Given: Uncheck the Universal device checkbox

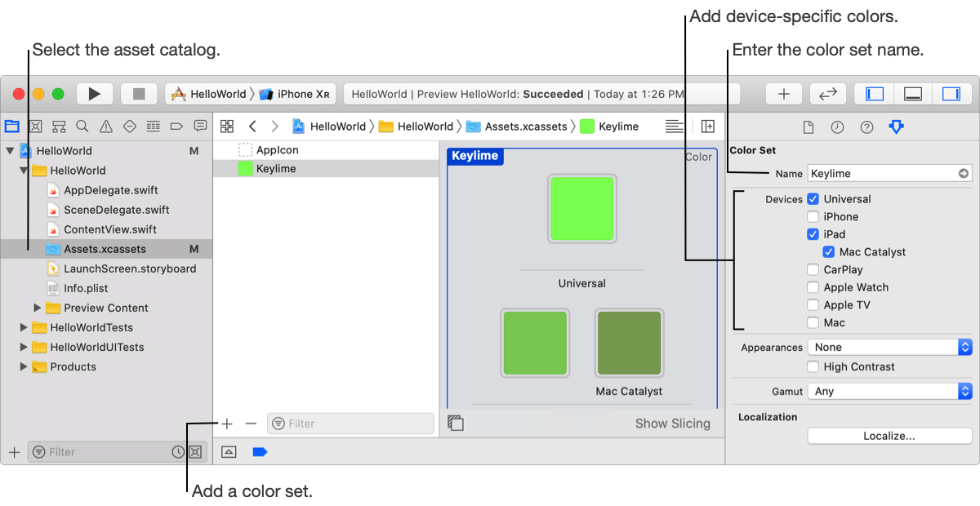Looking at the screenshot, I should coord(813,199).
